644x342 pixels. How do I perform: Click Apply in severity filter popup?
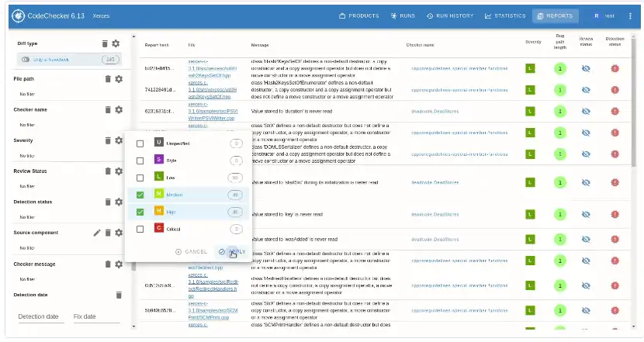pos(232,252)
